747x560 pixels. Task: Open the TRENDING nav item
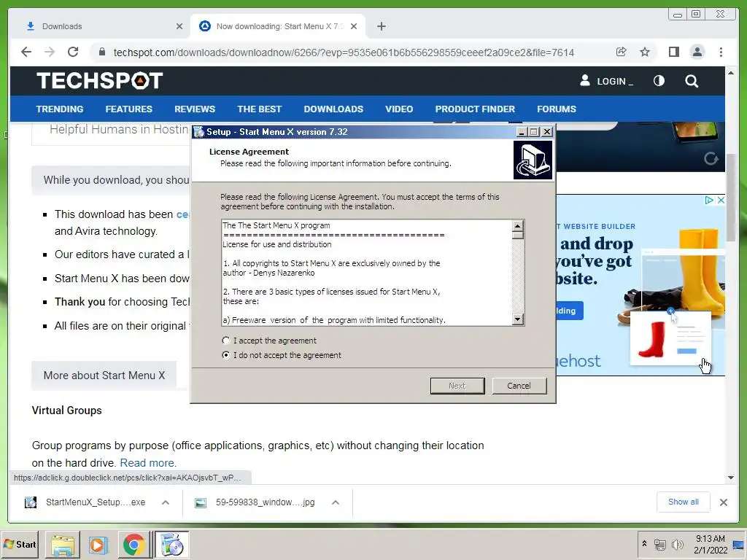[60, 109]
